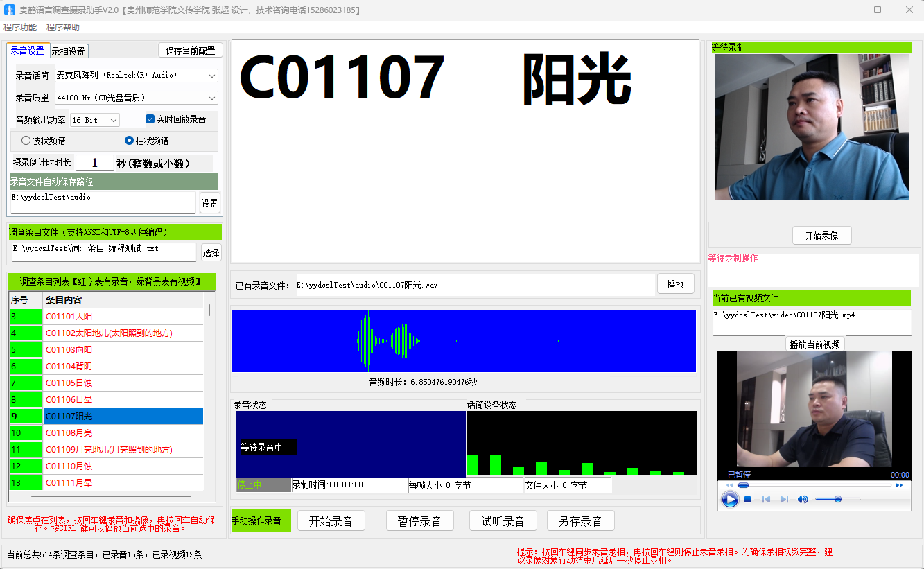924x569 pixels.
Task: Switch to the 录音设置 tab
Action: tap(28, 51)
